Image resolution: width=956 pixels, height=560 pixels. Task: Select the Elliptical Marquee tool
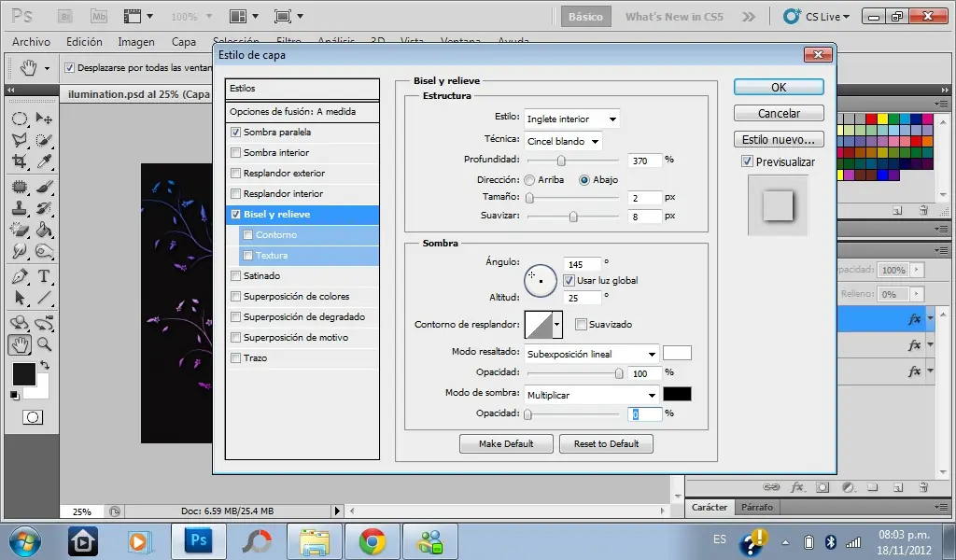(19, 119)
